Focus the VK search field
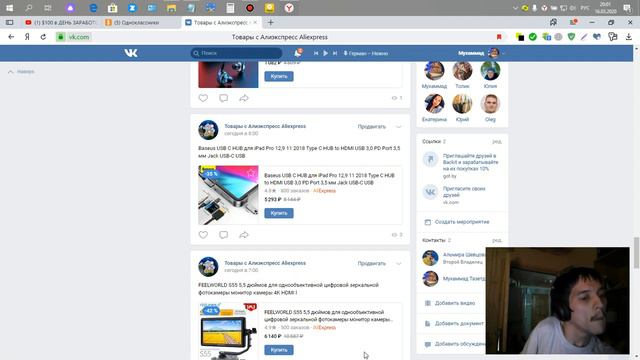Screen dimensions: 640x360 tap(236, 53)
